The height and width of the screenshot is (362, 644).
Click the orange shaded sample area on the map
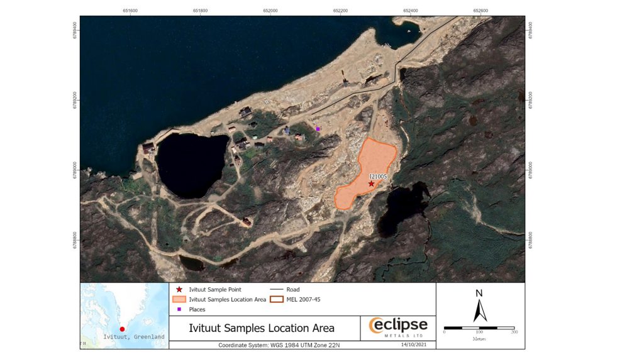pyautogui.click(x=367, y=172)
